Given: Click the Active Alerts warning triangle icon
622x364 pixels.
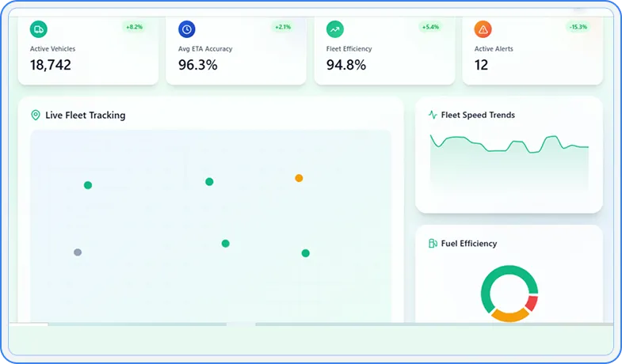Looking at the screenshot, I should 483,29.
